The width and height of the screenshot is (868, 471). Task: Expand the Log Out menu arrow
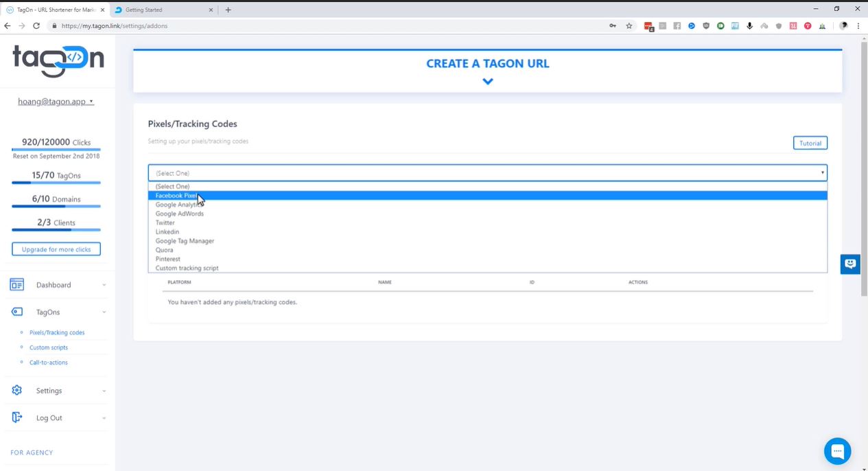coord(104,418)
